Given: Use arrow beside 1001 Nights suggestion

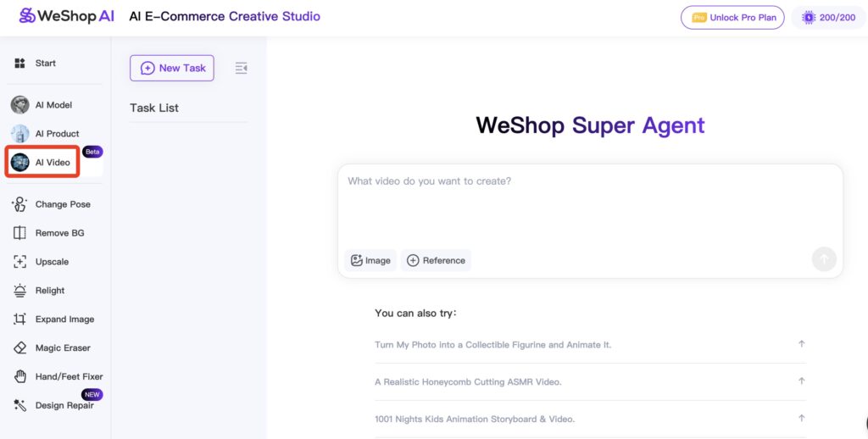Looking at the screenshot, I should (801, 418).
